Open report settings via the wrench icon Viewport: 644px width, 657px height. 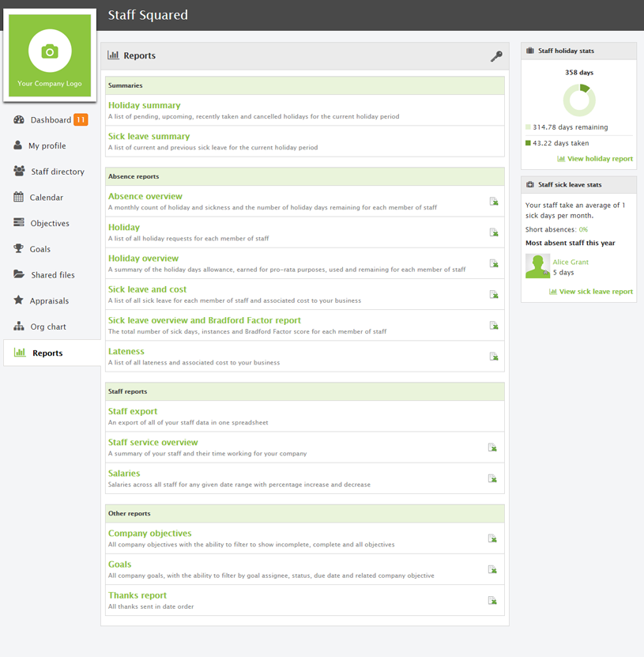(496, 56)
